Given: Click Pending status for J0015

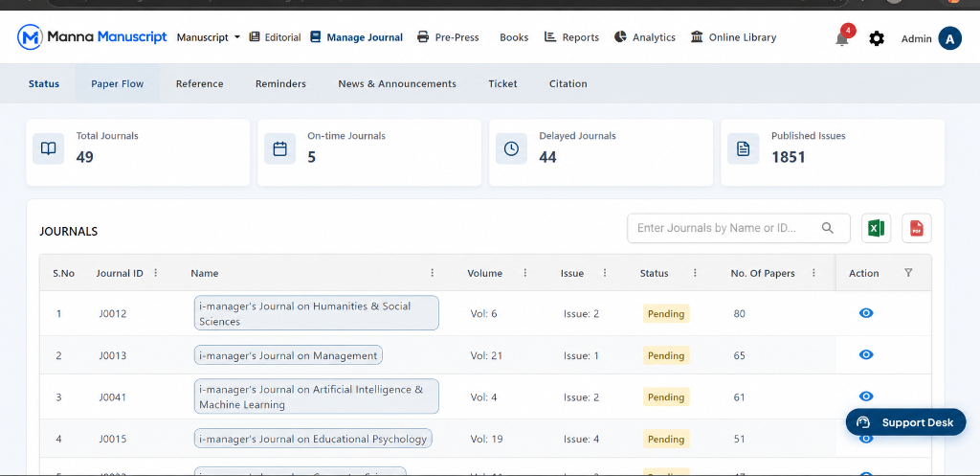Looking at the screenshot, I should [666, 439].
